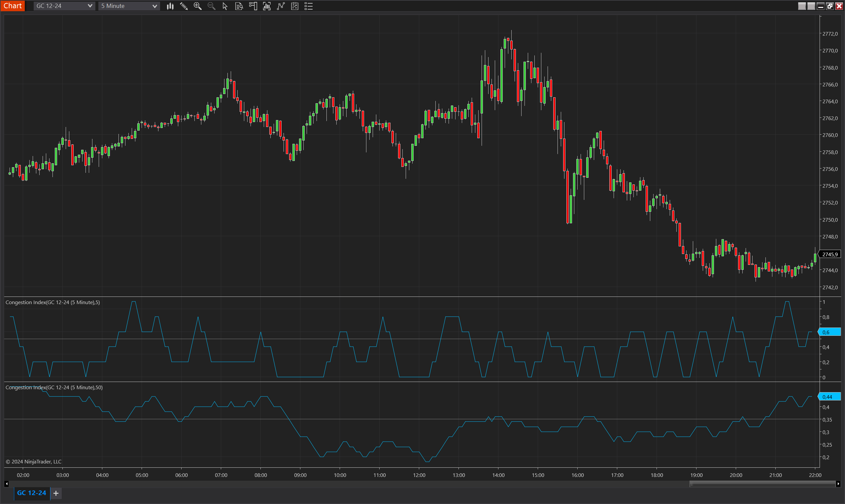Add a new chart tab with plus
Image resolution: width=845 pixels, height=504 pixels.
[56, 493]
